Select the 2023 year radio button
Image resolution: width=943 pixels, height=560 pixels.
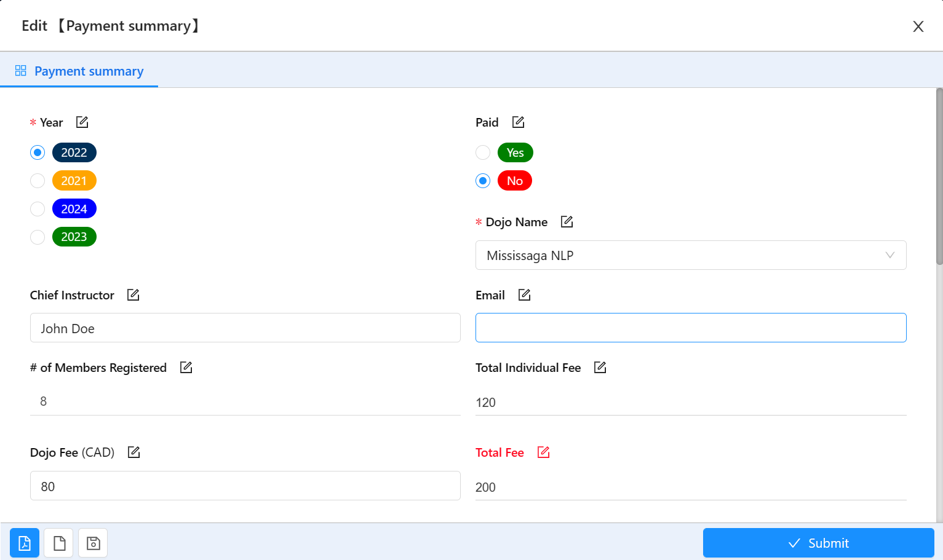pyautogui.click(x=38, y=237)
